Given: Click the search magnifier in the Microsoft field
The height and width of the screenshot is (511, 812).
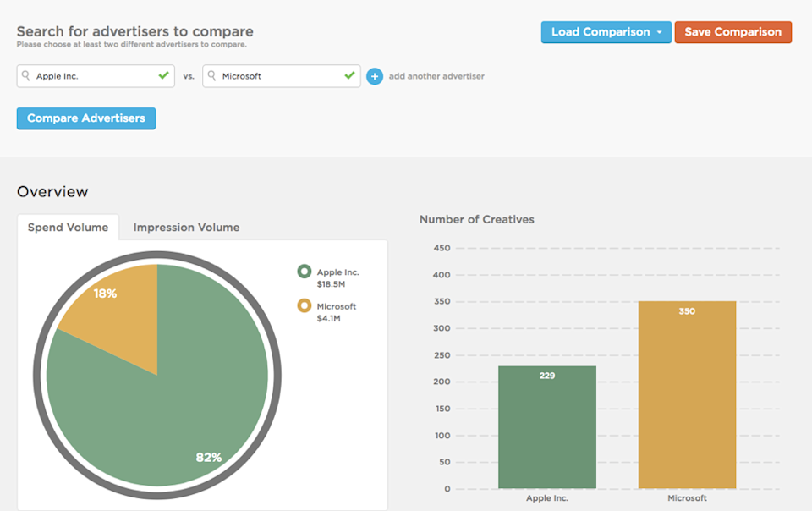Looking at the screenshot, I should point(212,75).
